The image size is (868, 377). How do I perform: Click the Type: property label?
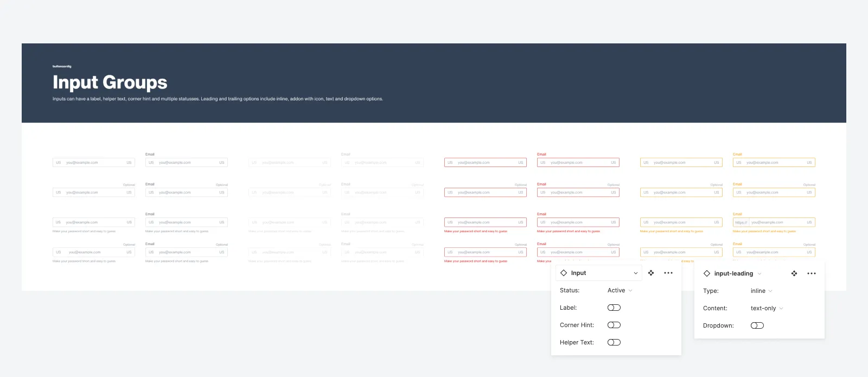click(x=711, y=291)
